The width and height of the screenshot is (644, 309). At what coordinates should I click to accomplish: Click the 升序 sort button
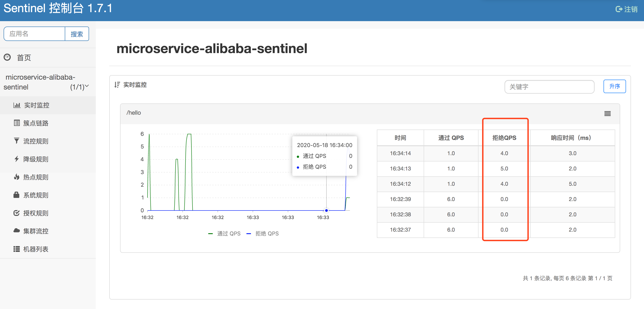[614, 87]
